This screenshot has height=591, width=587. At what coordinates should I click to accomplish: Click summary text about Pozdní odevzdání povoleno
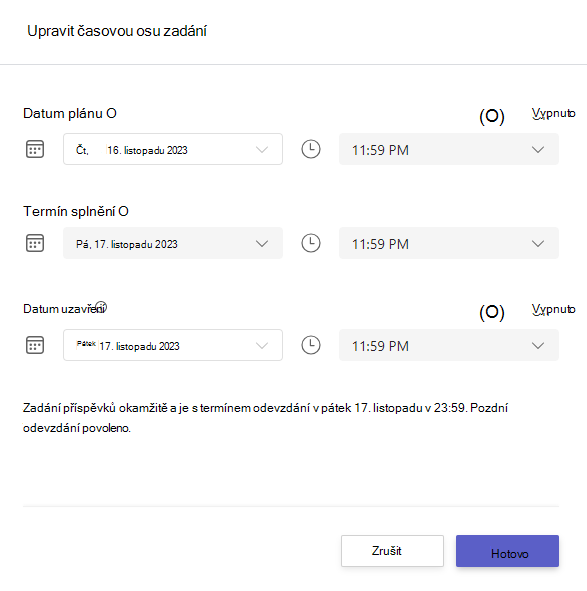click(x=265, y=418)
